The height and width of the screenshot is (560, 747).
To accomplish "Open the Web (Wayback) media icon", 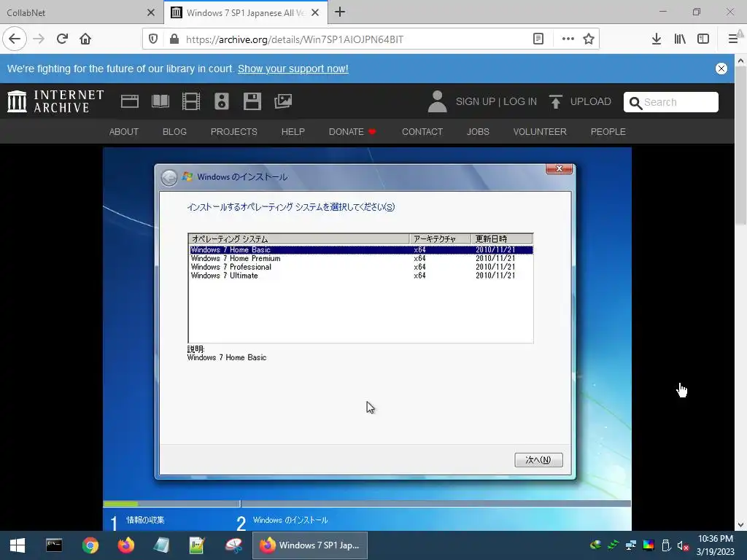I will tap(130, 101).
